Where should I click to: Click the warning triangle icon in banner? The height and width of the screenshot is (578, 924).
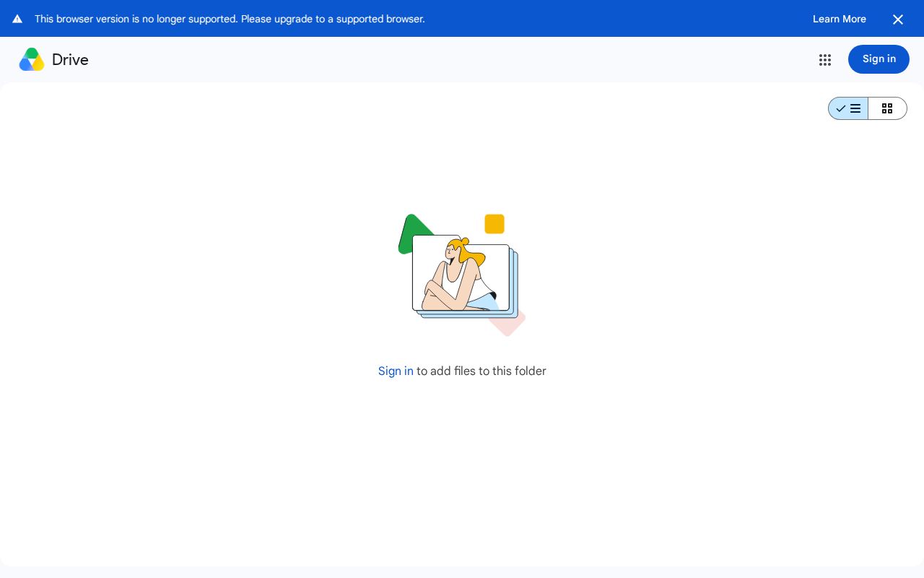[x=17, y=19]
